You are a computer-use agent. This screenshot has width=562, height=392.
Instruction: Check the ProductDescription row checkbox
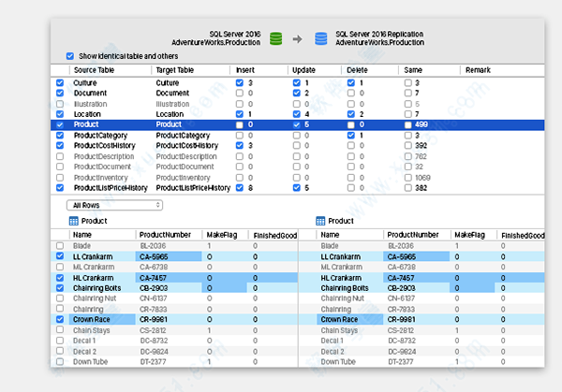tap(60, 156)
